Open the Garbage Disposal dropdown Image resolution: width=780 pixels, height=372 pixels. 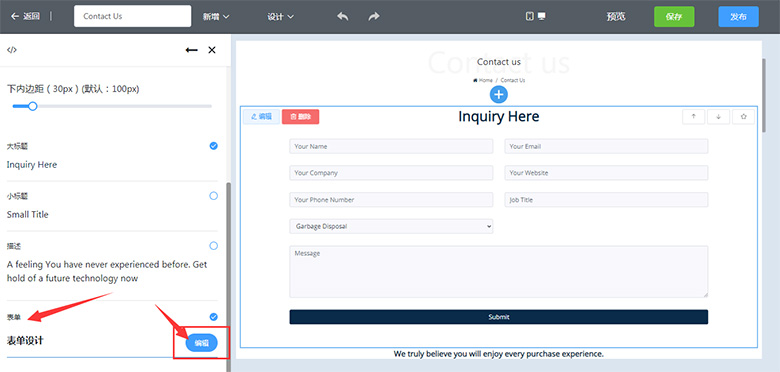pyautogui.click(x=391, y=226)
